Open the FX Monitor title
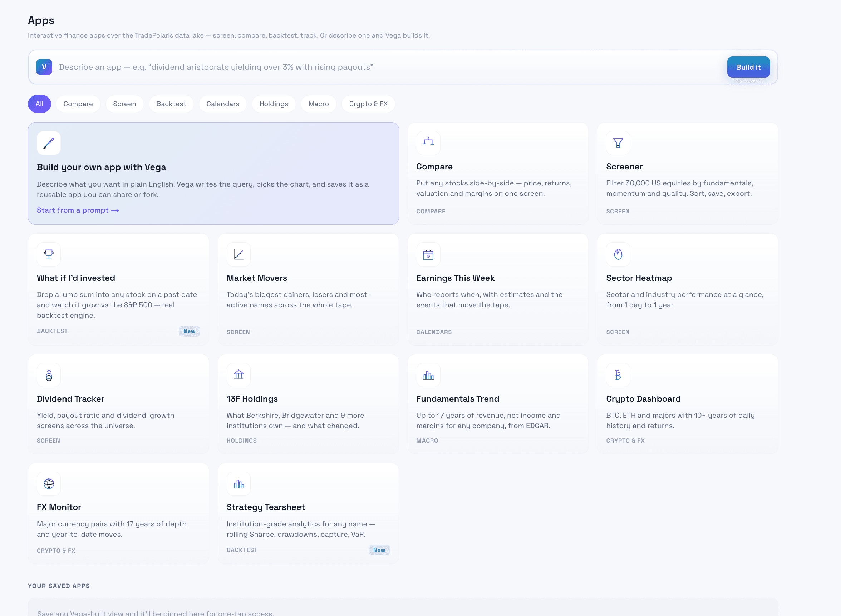Viewport: 841px width, 616px height. tap(59, 507)
